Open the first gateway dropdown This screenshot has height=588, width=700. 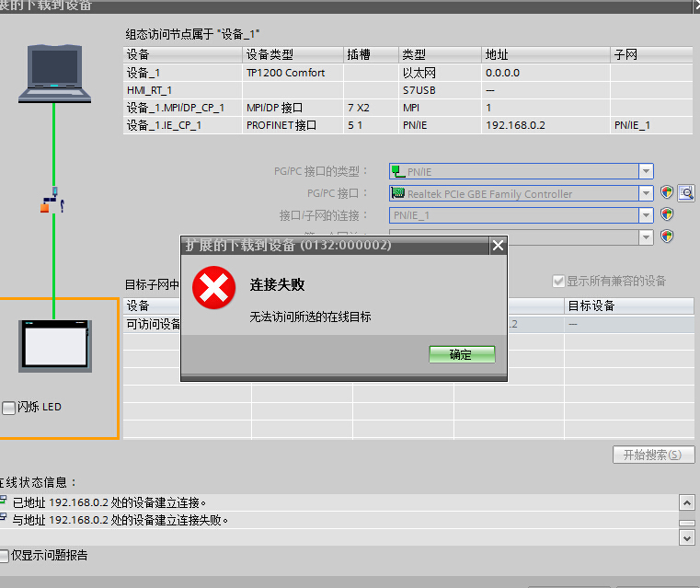pyautogui.click(x=646, y=237)
